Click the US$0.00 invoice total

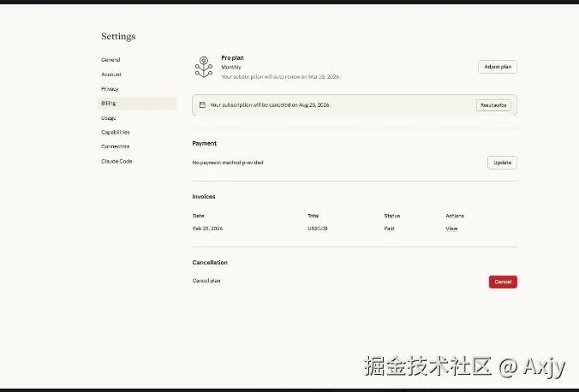318,229
